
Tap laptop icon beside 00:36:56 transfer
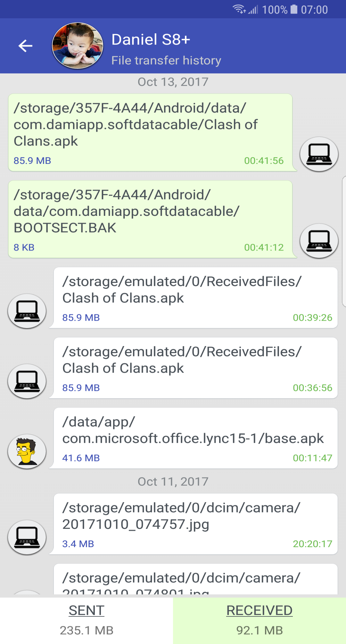[x=27, y=381]
